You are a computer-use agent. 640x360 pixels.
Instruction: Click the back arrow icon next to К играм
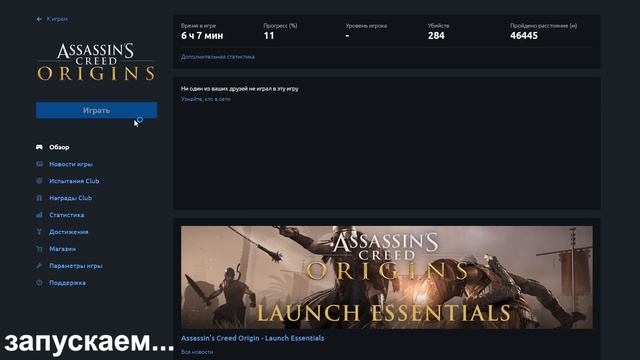[x=39, y=19]
